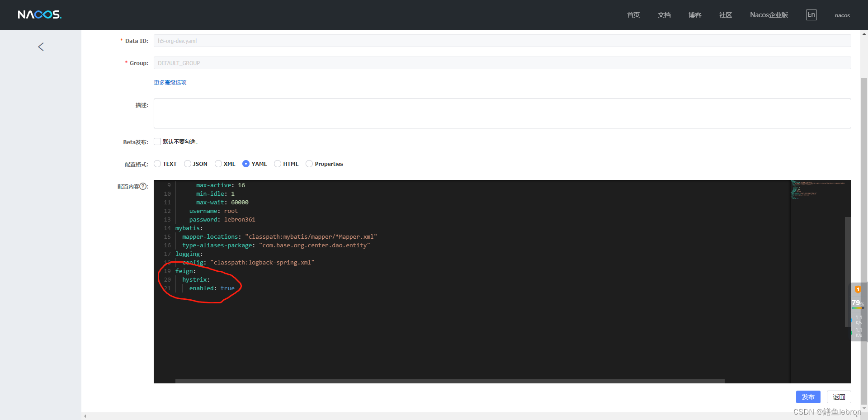Click the back arrow to leave editing
The height and width of the screenshot is (420, 868).
pyautogui.click(x=40, y=47)
